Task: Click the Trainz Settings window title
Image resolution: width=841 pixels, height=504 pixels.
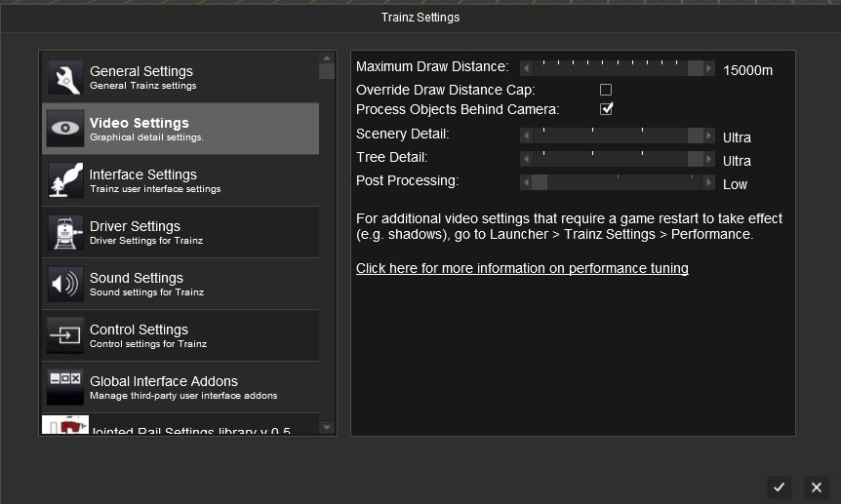Action: click(x=420, y=18)
